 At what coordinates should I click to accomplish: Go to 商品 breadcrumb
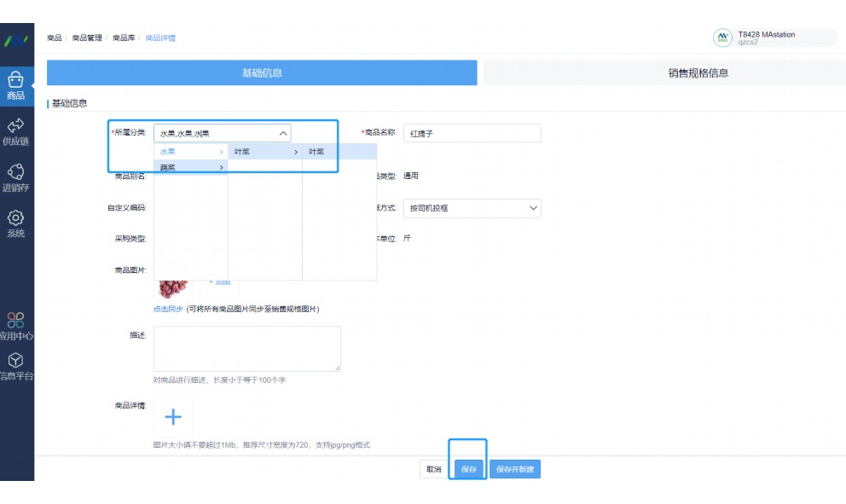pos(54,38)
